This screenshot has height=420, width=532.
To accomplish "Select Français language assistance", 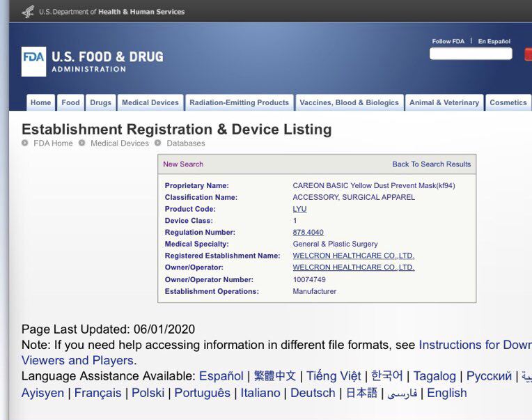I will (97, 394).
